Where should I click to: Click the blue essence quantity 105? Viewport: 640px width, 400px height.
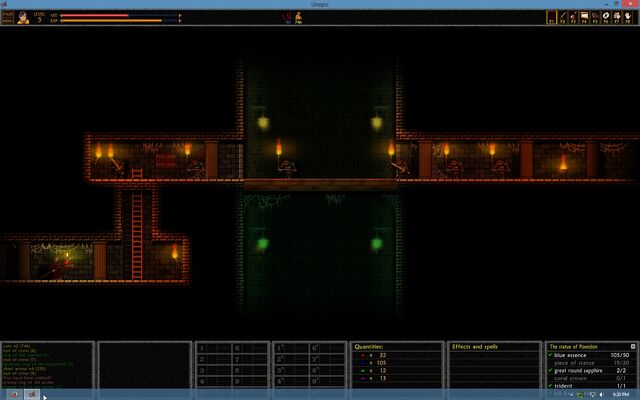click(x=382, y=363)
